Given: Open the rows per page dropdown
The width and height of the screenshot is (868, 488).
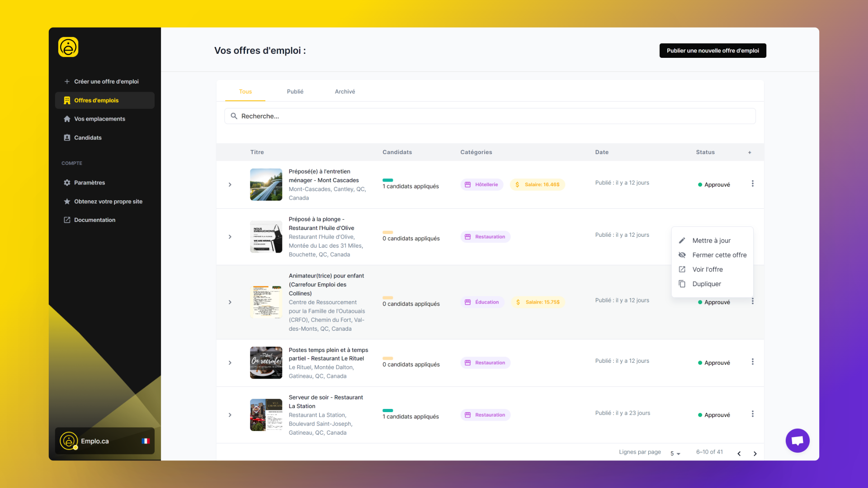Looking at the screenshot, I should click(675, 453).
